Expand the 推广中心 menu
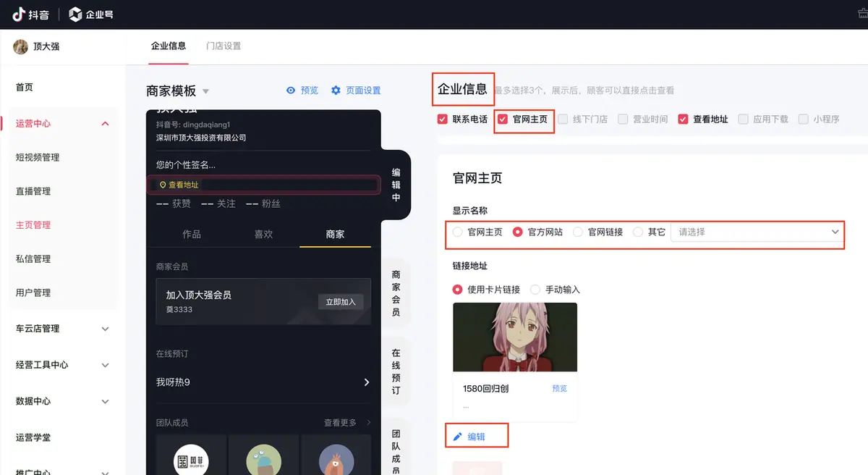 105,472
